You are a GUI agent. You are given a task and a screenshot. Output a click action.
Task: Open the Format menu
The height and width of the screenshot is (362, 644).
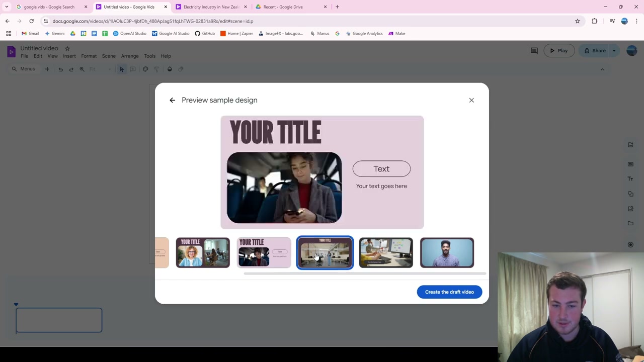89,56
